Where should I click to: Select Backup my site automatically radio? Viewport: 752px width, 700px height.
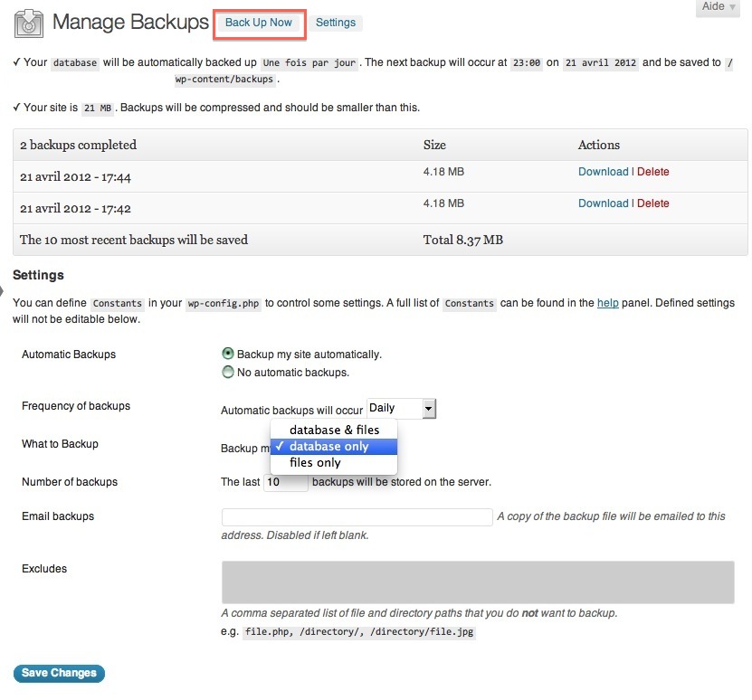tap(228, 354)
